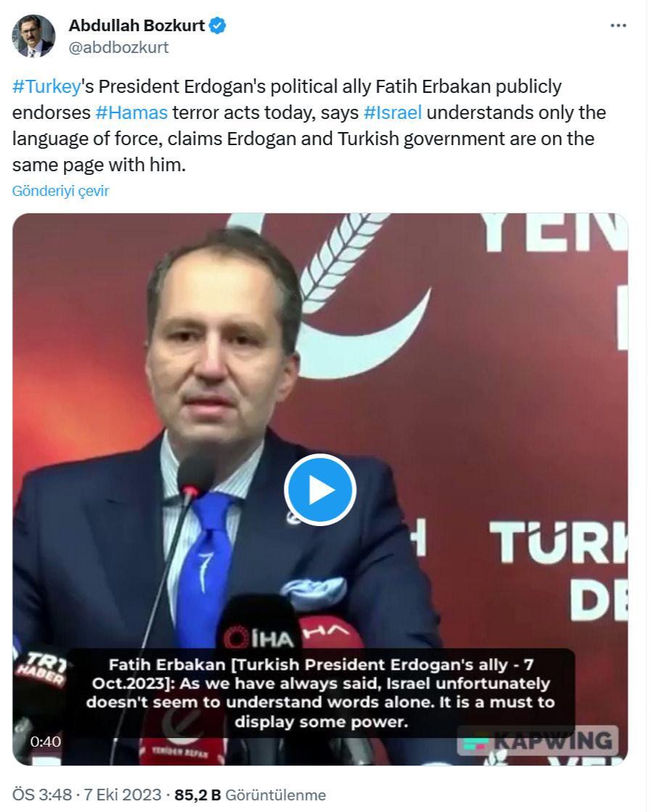Open the three-dot more options menu
The height and width of the screenshot is (812, 658).
pyautogui.click(x=618, y=25)
